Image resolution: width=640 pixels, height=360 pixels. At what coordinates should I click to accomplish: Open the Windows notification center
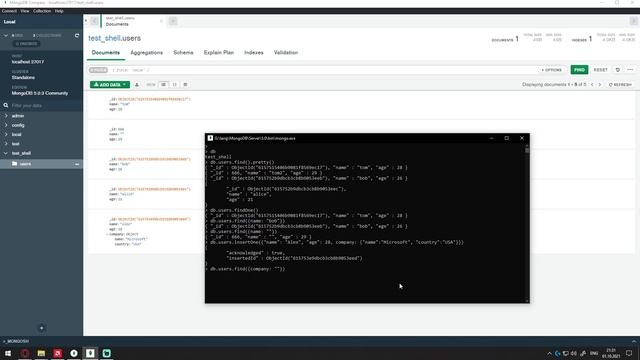629,353
